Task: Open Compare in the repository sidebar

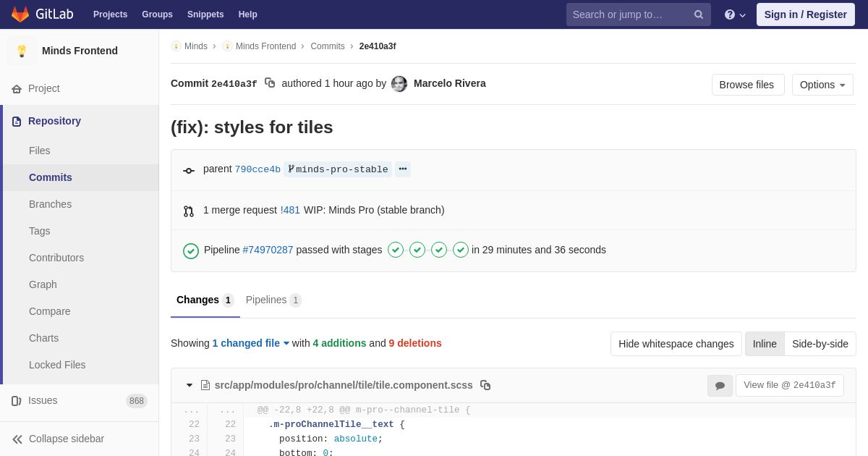Action: (x=81, y=311)
